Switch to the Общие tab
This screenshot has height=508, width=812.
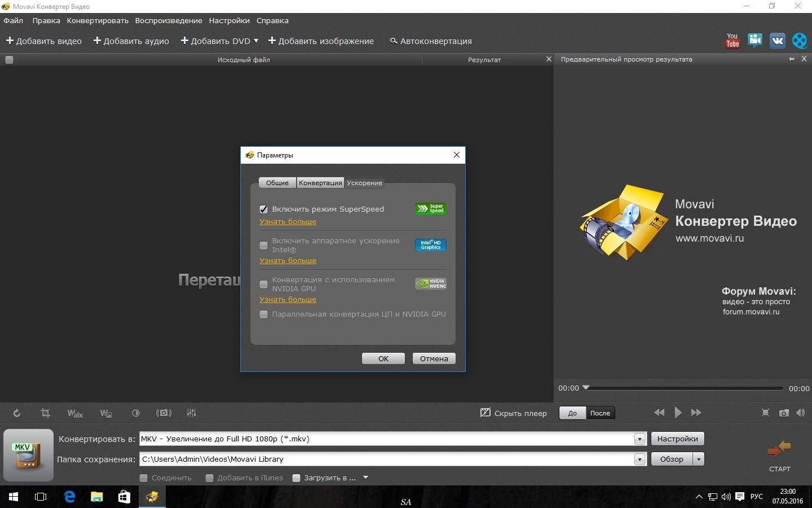(277, 183)
